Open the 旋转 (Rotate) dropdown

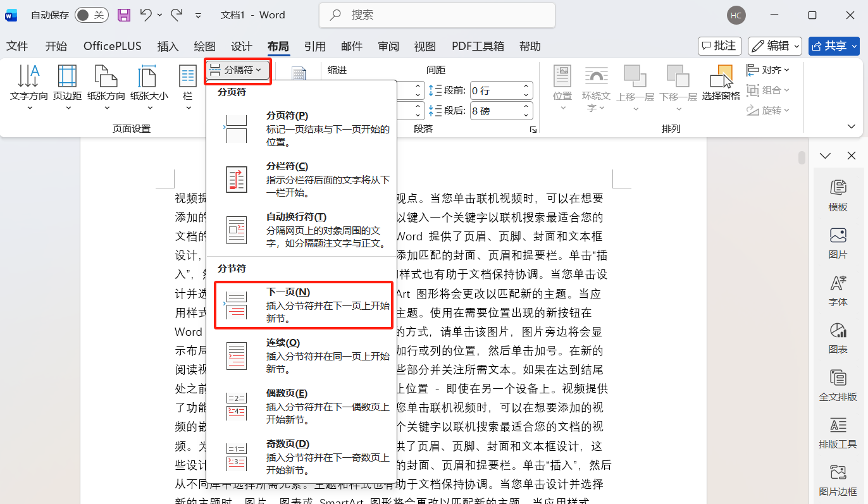tap(768, 111)
